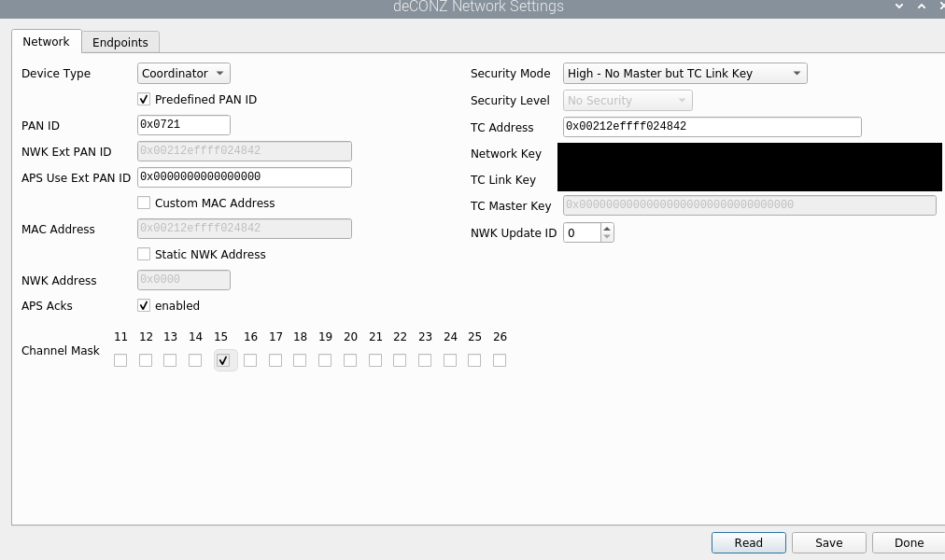Screen dimensions: 945x560
Task: Increase NWK Update ID with up arrow
Action: pyautogui.click(x=607, y=228)
